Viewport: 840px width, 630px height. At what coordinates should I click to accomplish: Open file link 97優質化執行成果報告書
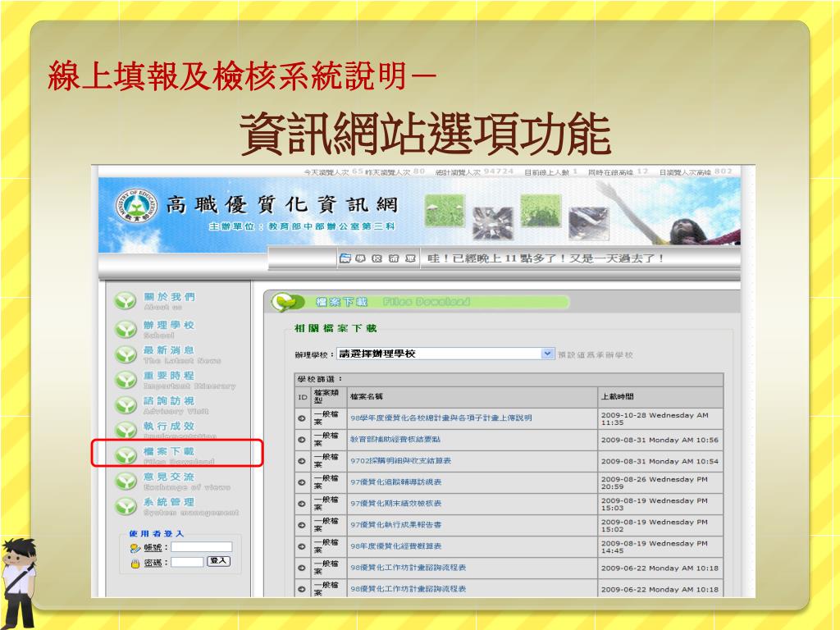[x=396, y=525]
